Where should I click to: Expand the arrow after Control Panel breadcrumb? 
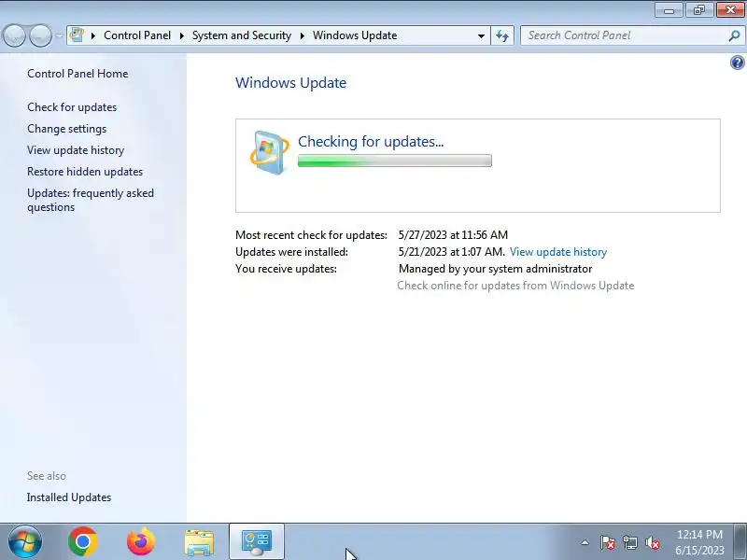pyautogui.click(x=181, y=35)
